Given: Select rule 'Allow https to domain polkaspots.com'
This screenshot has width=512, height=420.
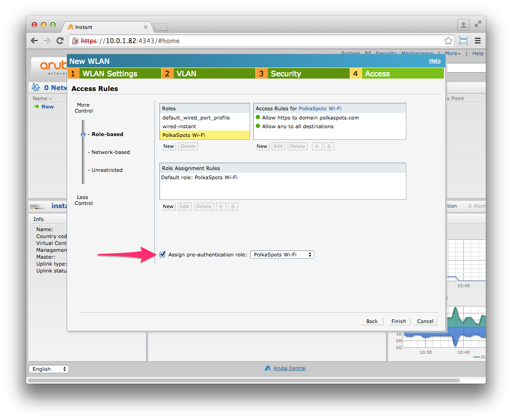Looking at the screenshot, I should (x=330, y=118).
